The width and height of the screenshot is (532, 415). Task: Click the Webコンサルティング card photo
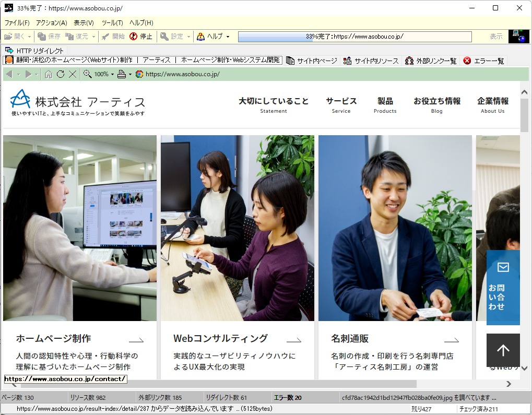[x=238, y=228]
